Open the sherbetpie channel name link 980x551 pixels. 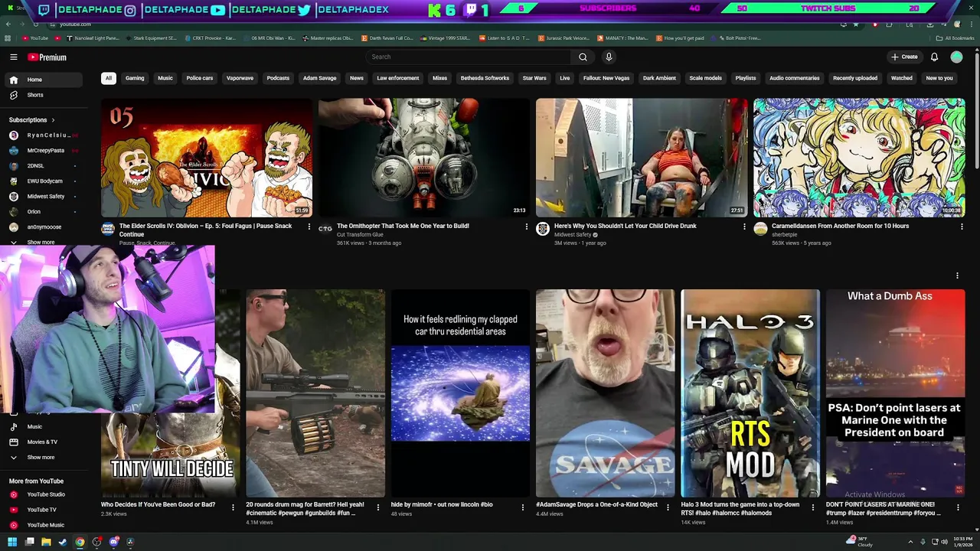tap(785, 235)
